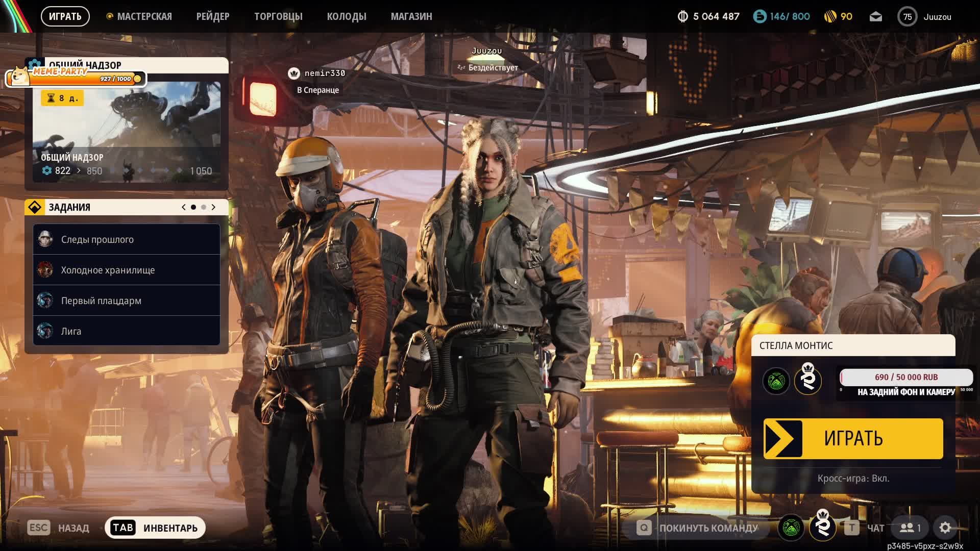Click the gold tokens icon showing 90
The height and width of the screenshot is (551, 980).
tap(830, 17)
